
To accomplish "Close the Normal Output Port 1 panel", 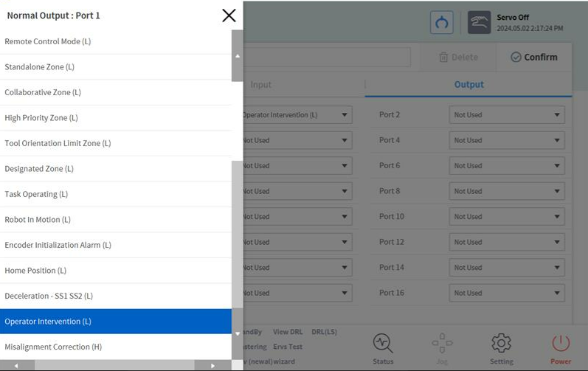I will (229, 15).
